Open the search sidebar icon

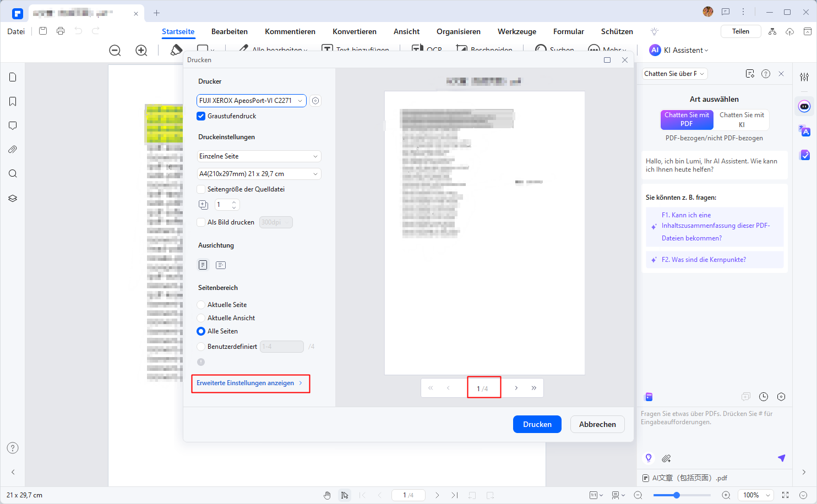pos(13,174)
